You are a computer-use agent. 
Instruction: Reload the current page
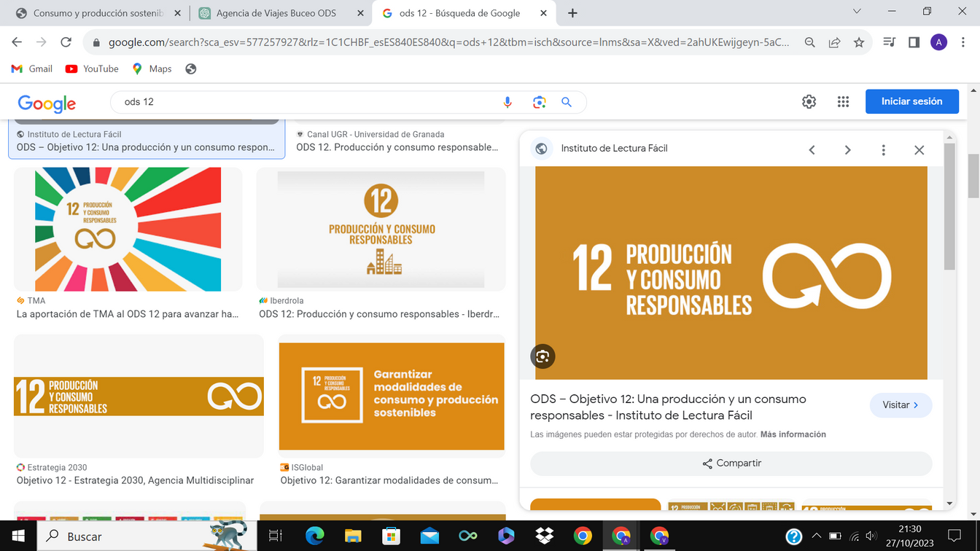pyautogui.click(x=66, y=42)
